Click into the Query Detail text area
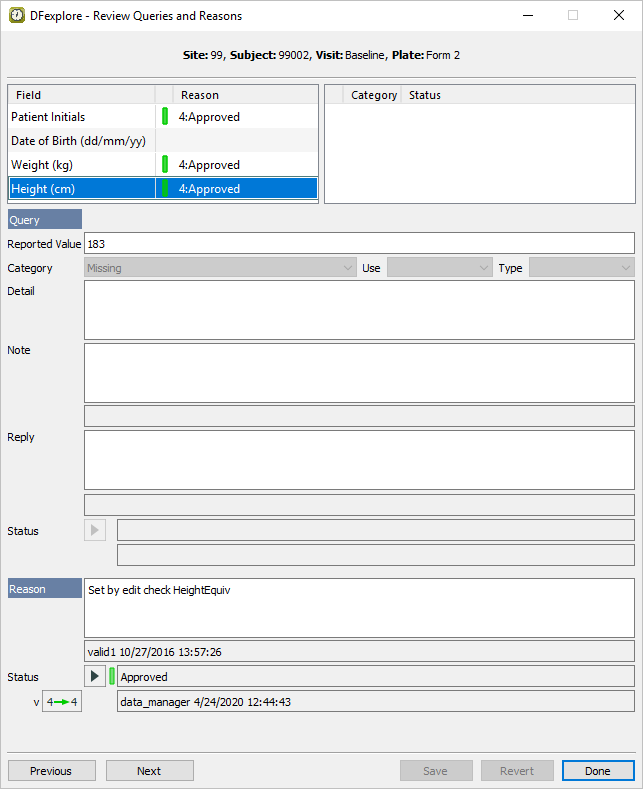The image size is (643, 789). pyautogui.click(x=359, y=310)
